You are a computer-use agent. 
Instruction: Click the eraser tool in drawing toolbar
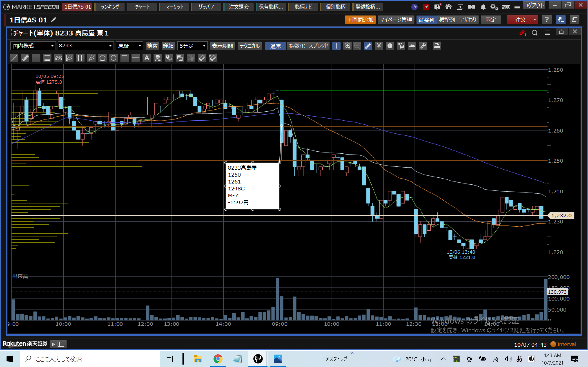point(202,58)
